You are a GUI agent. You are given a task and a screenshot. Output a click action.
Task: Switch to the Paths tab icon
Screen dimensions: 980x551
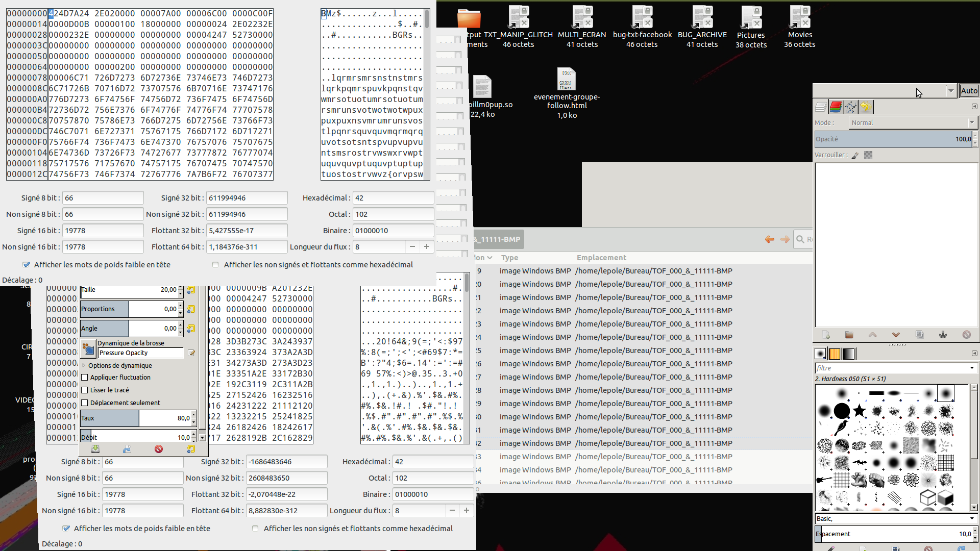pos(850,107)
